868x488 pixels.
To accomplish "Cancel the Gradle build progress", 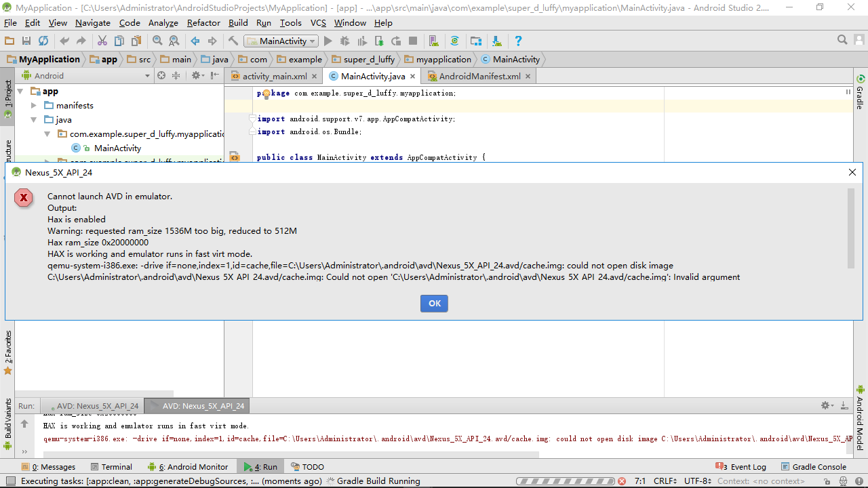I will pyautogui.click(x=621, y=481).
